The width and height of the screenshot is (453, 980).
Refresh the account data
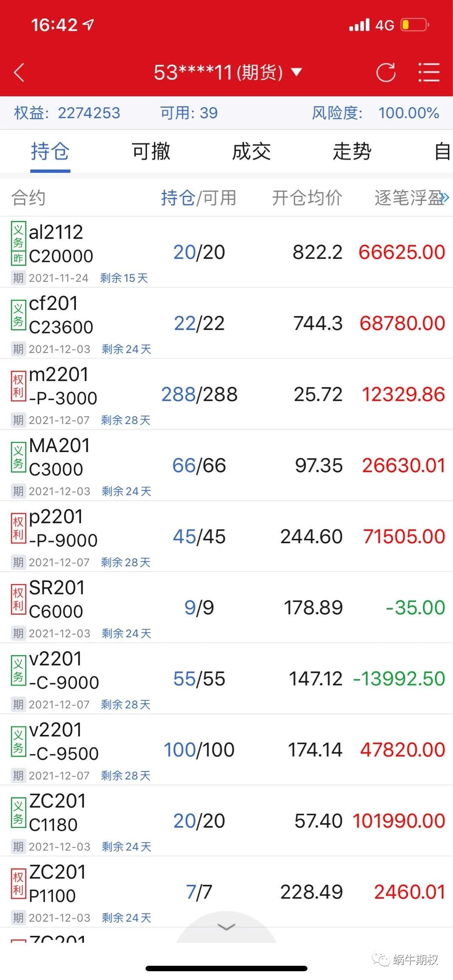pos(385,73)
